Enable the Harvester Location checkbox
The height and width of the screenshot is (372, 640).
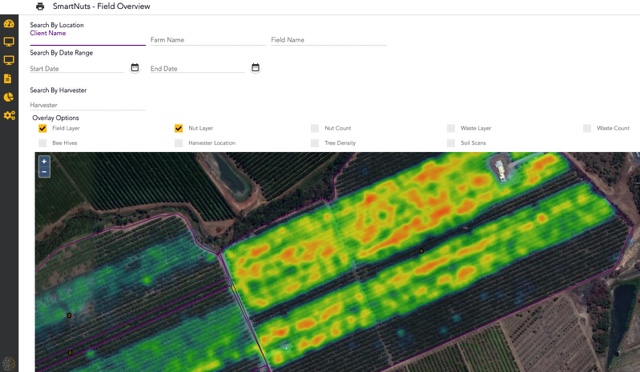coord(179,143)
